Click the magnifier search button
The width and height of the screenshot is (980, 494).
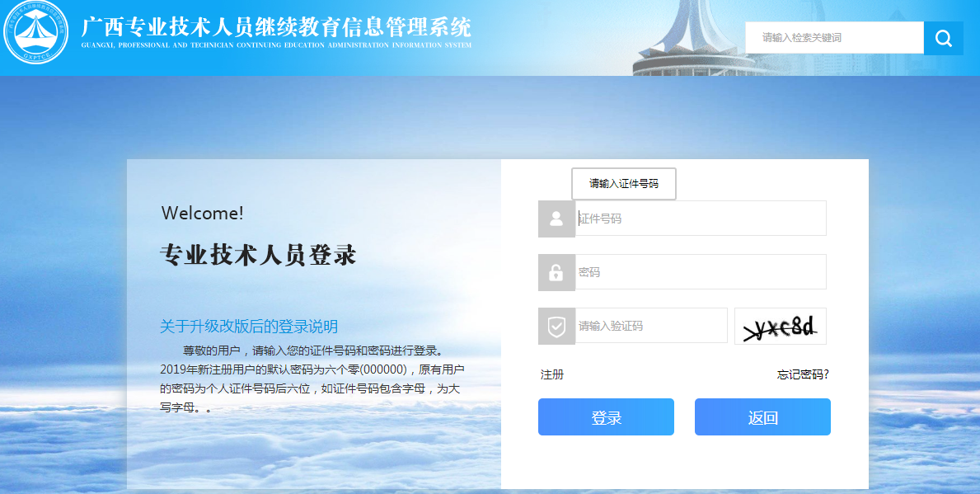(944, 38)
